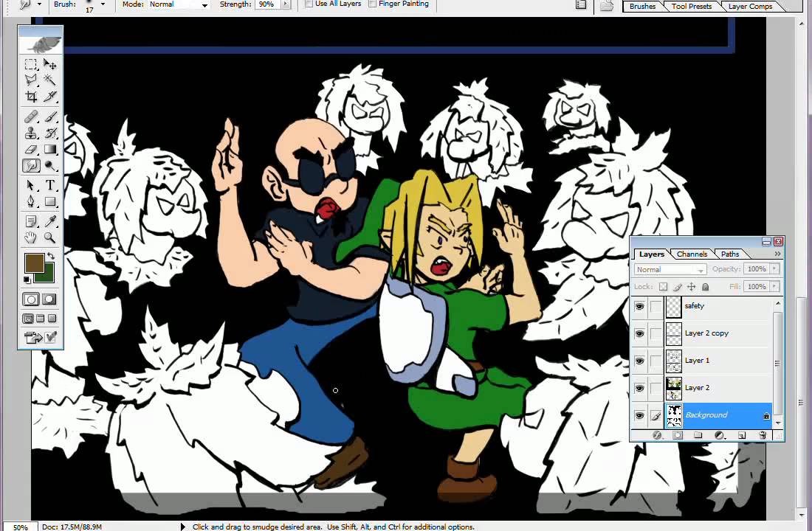Toggle visibility eye of Layer 2

click(639, 388)
